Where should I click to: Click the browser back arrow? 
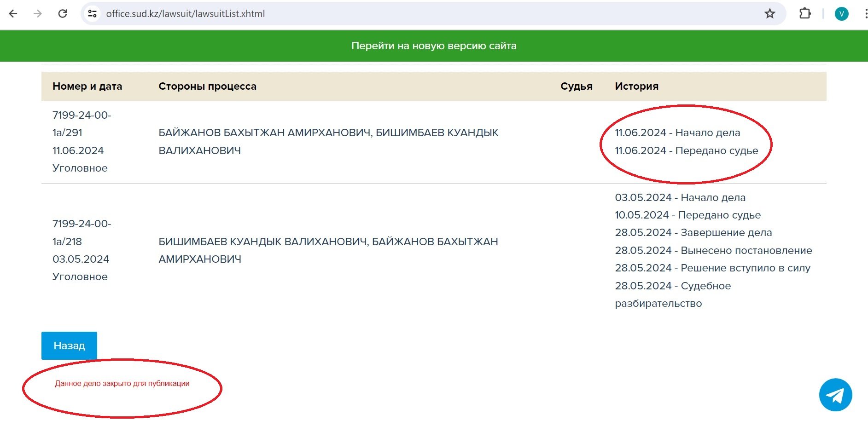pos(13,14)
